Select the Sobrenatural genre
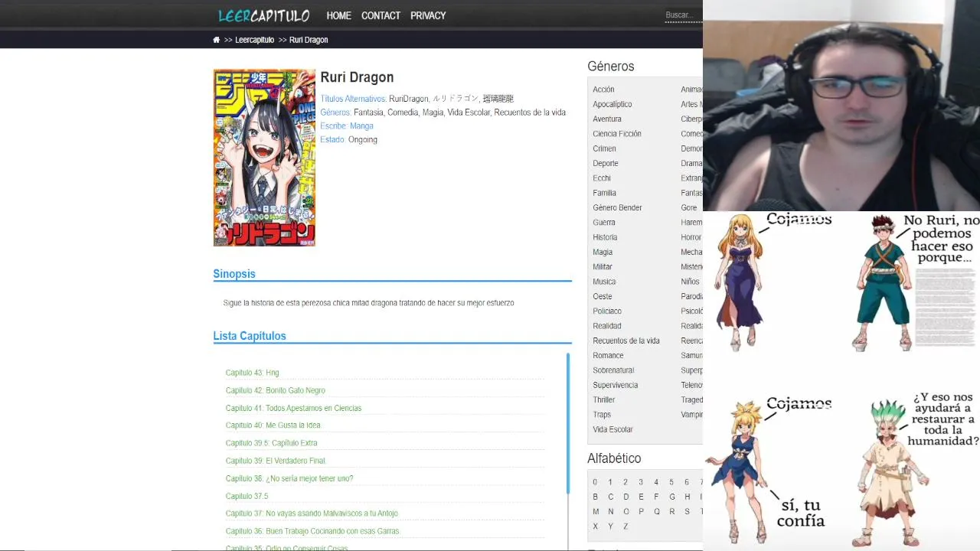Screen dimensions: 980x551 (613, 370)
